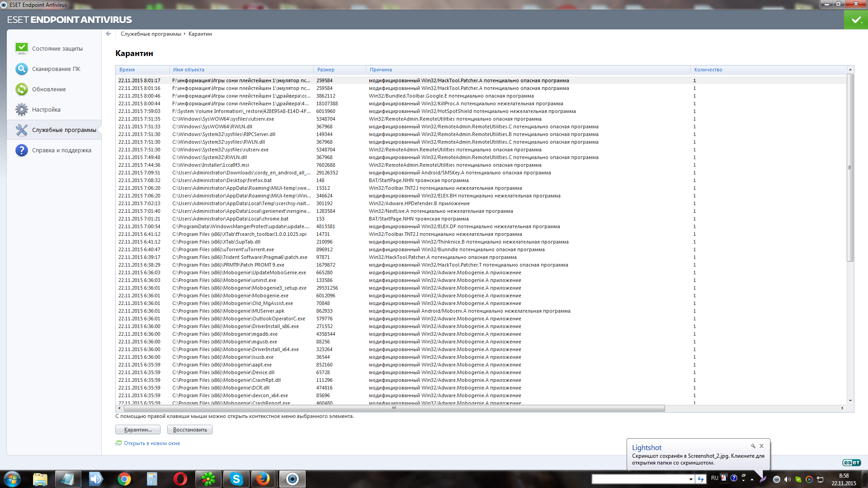Click the ESET eye tray icon
This screenshot has width=868, height=488.
[x=777, y=479]
